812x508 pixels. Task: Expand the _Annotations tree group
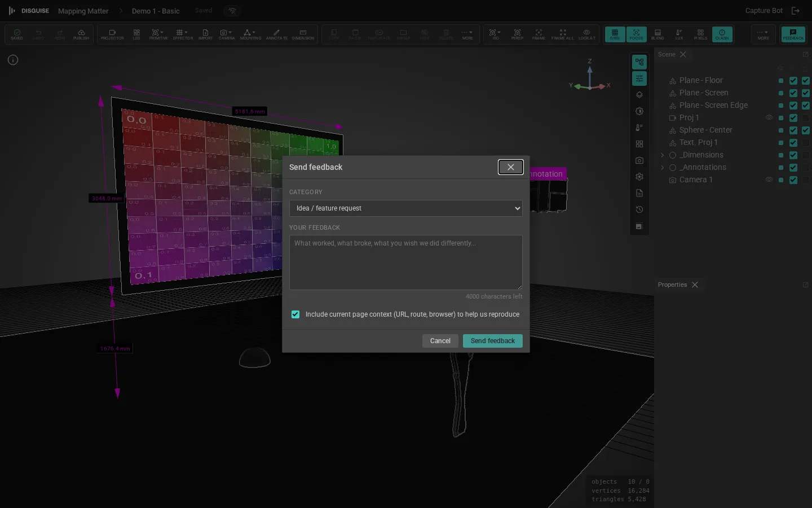click(x=663, y=168)
